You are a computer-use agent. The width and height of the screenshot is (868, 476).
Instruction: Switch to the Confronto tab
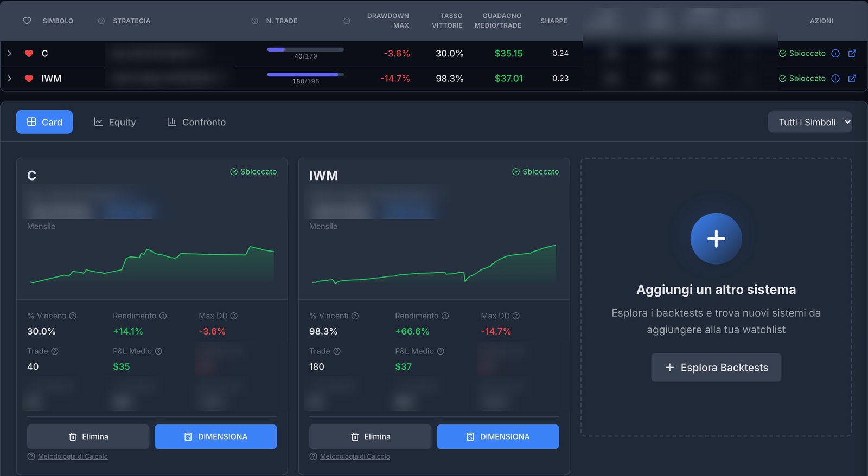196,122
